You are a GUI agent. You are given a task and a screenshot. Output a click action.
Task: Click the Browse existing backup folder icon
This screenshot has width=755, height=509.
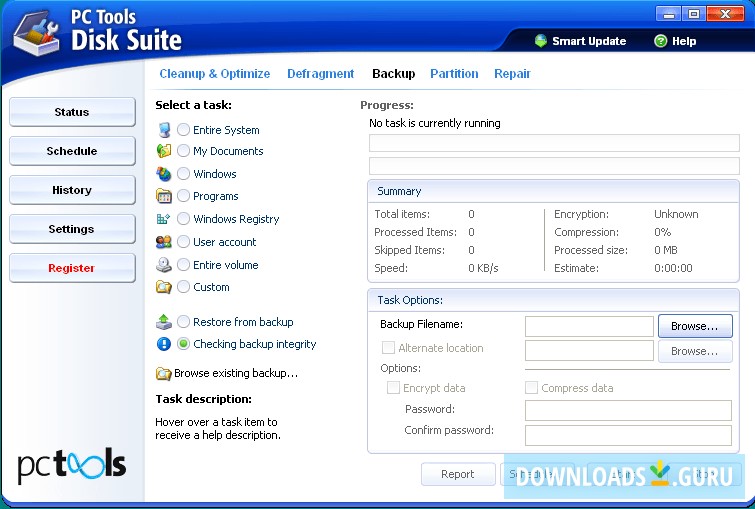point(164,373)
